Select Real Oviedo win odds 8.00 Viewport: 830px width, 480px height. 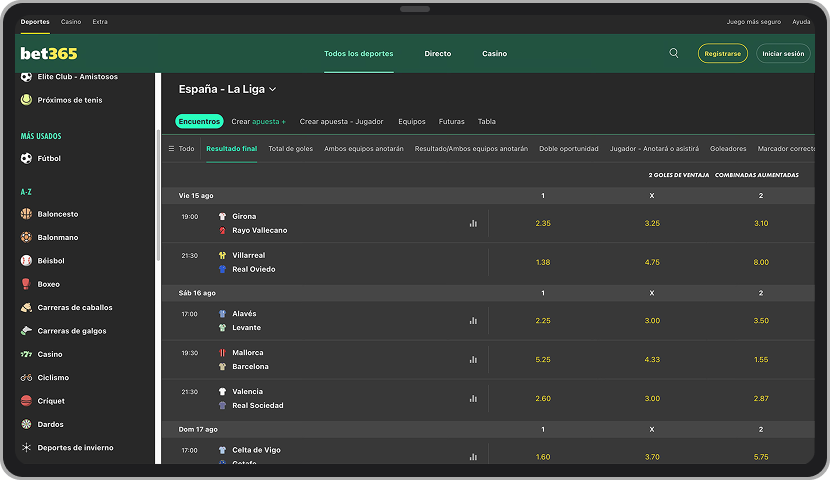[x=761, y=262]
